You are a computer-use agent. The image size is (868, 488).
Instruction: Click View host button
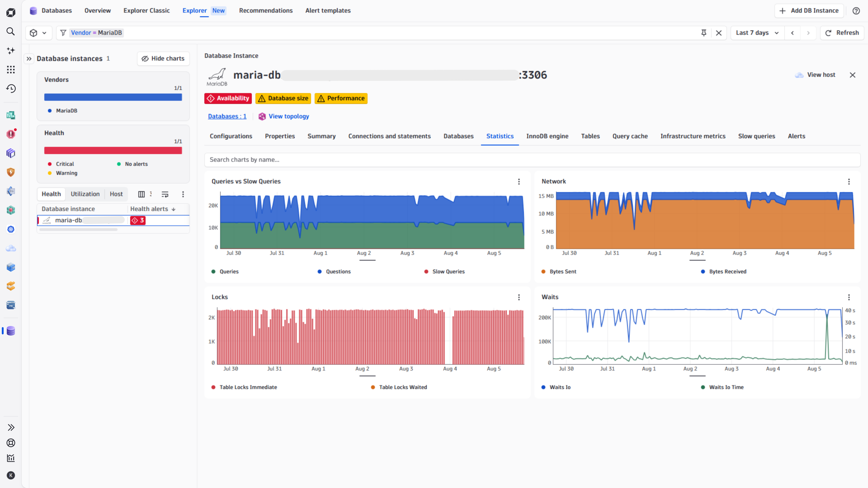coord(815,75)
